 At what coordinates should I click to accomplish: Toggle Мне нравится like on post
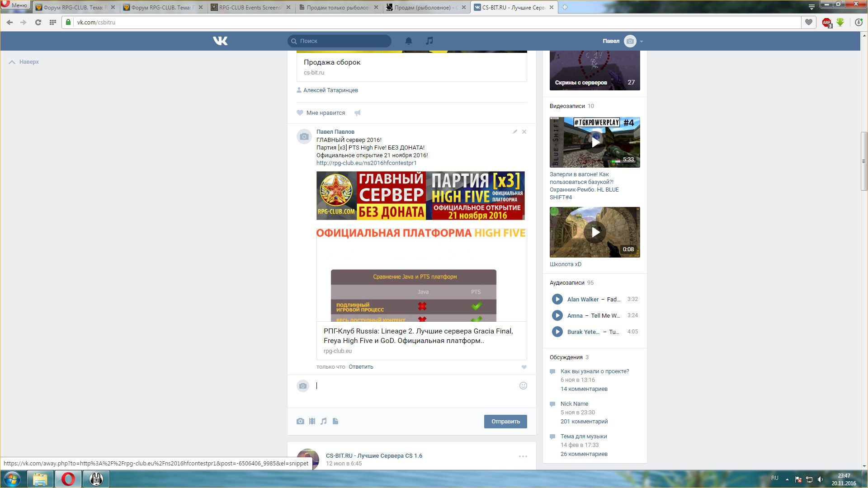pyautogui.click(x=321, y=113)
